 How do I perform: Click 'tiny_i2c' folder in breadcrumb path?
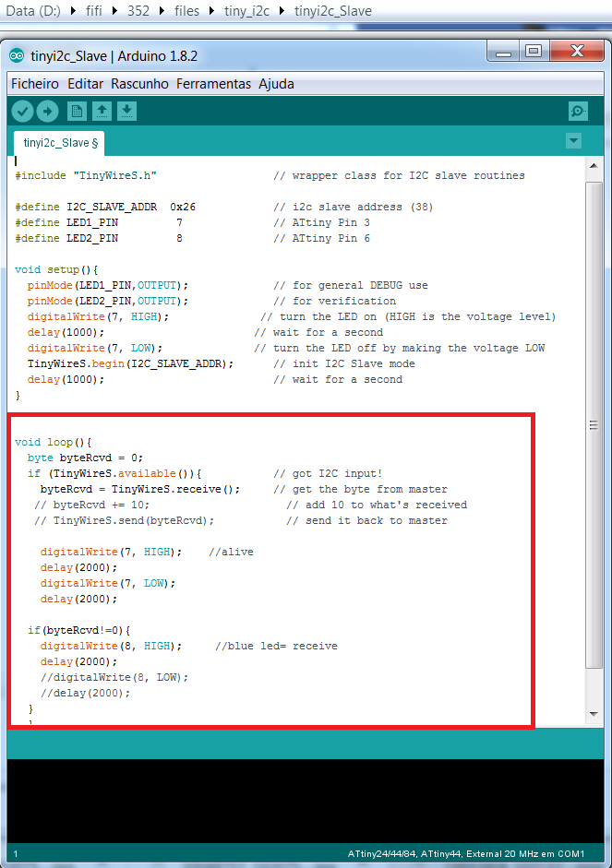click(246, 11)
